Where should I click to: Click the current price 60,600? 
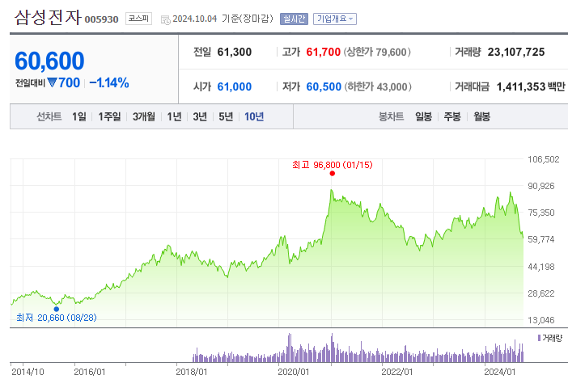pyautogui.click(x=49, y=61)
